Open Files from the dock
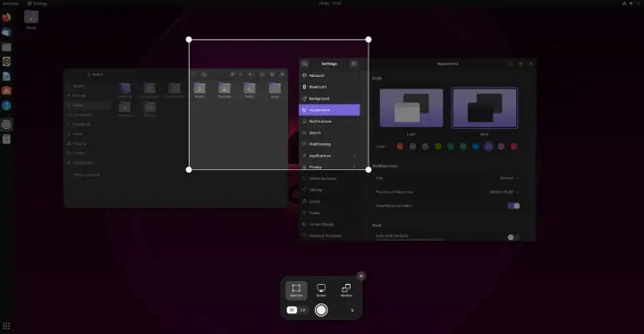Image resolution: width=644 pixels, height=334 pixels. click(6, 47)
